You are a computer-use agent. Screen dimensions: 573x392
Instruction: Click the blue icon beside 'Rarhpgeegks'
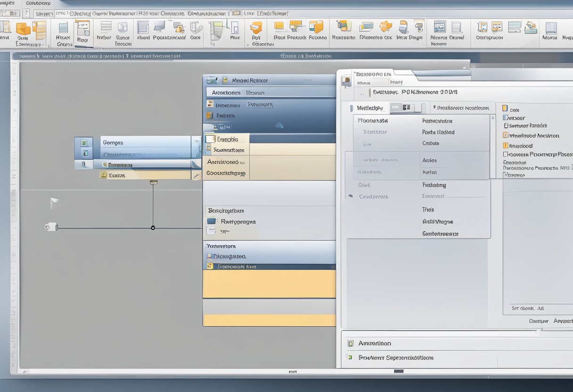212,221
